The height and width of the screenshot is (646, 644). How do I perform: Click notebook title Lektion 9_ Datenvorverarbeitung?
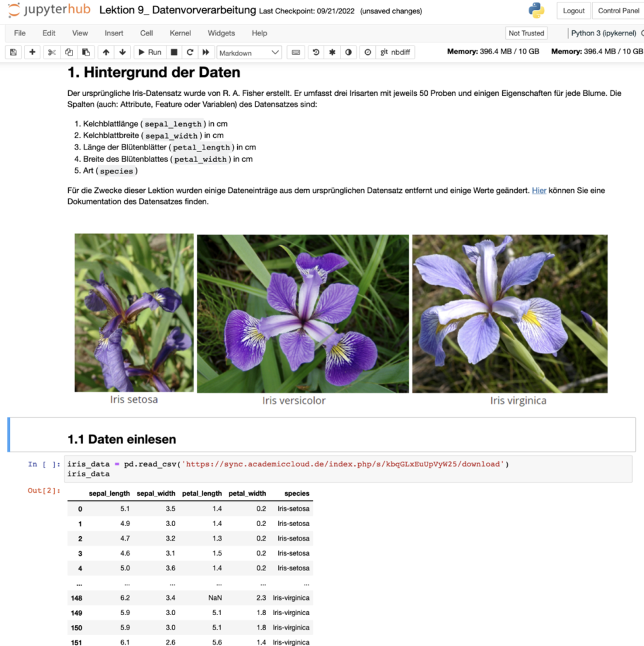coord(178,10)
